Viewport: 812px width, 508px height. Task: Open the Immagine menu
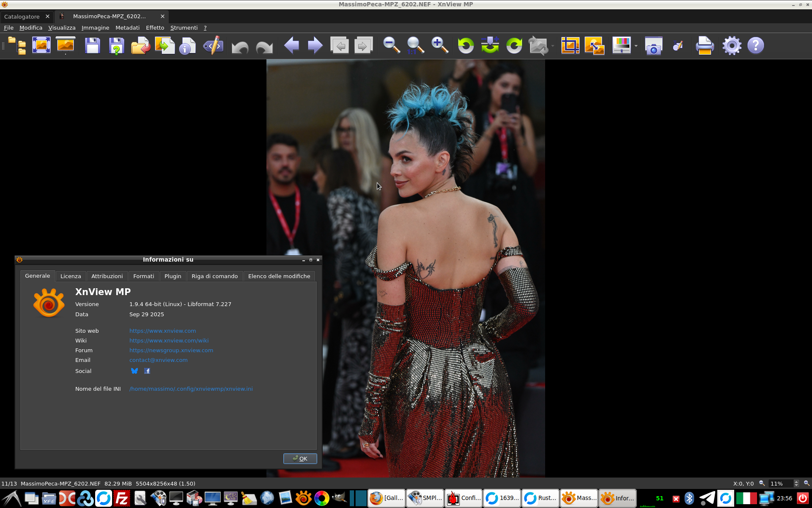(x=95, y=28)
